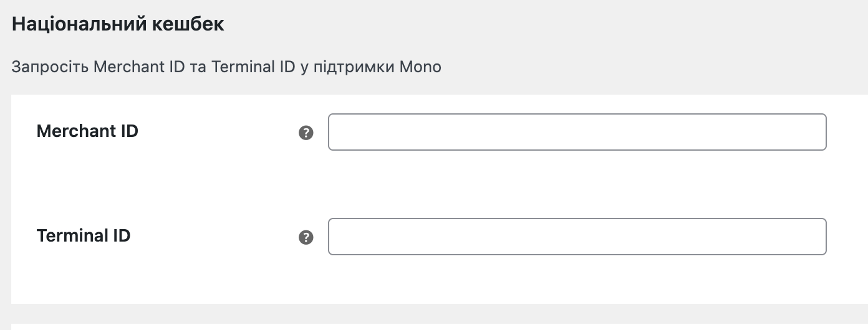
Task: Focus the Merchant ID text field
Action: 577,132
